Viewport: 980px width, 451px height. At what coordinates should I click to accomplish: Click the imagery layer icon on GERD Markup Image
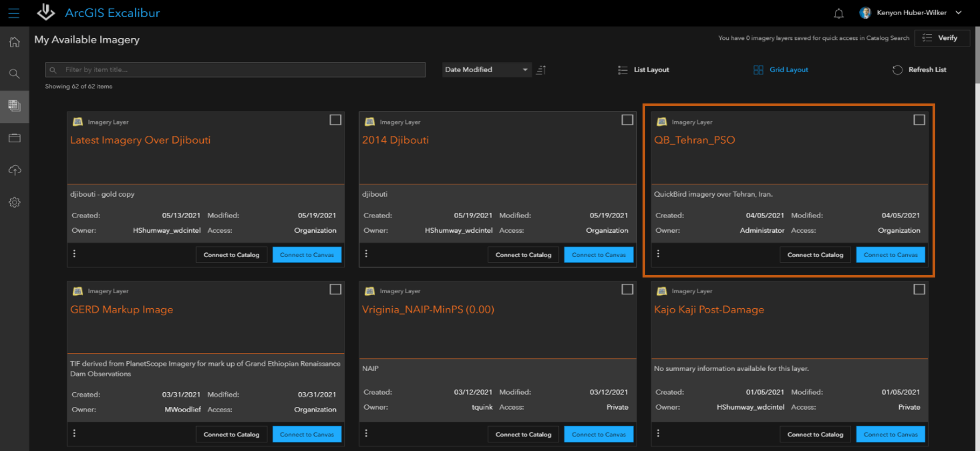click(x=78, y=291)
